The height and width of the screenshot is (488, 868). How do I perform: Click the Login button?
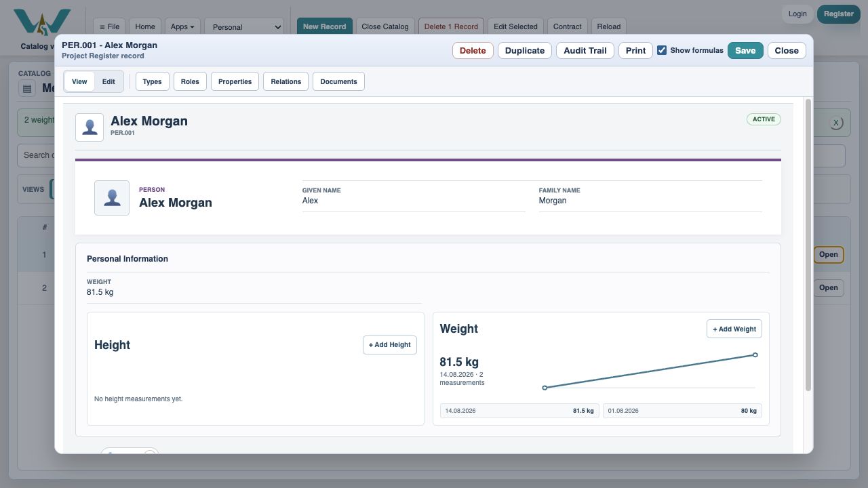tap(797, 14)
